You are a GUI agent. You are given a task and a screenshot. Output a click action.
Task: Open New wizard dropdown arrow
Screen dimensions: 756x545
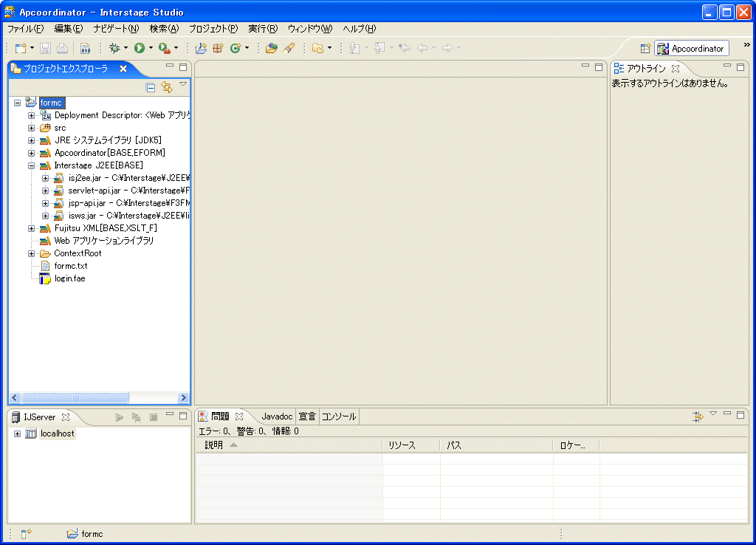coord(32,48)
